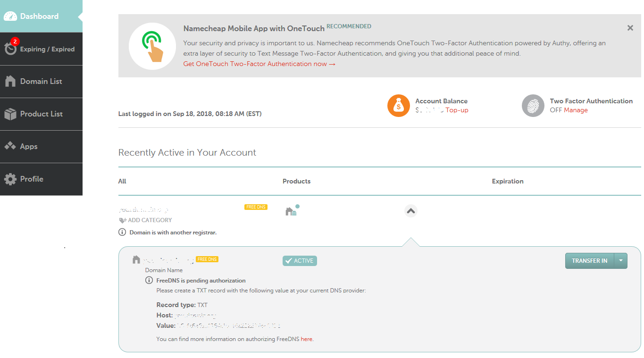The image size is (644, 358).
Task: Open Expiring / Expired section
Action: [x=41, y=49]
